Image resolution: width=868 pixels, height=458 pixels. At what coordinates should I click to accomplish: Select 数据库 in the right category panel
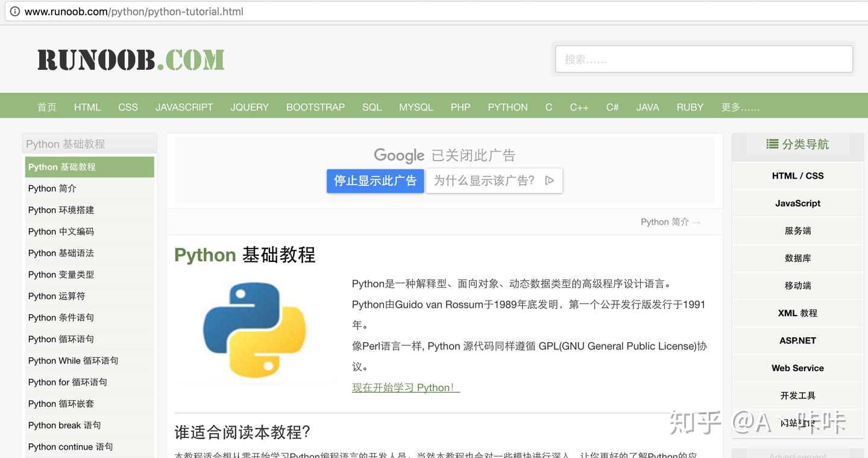797,258
